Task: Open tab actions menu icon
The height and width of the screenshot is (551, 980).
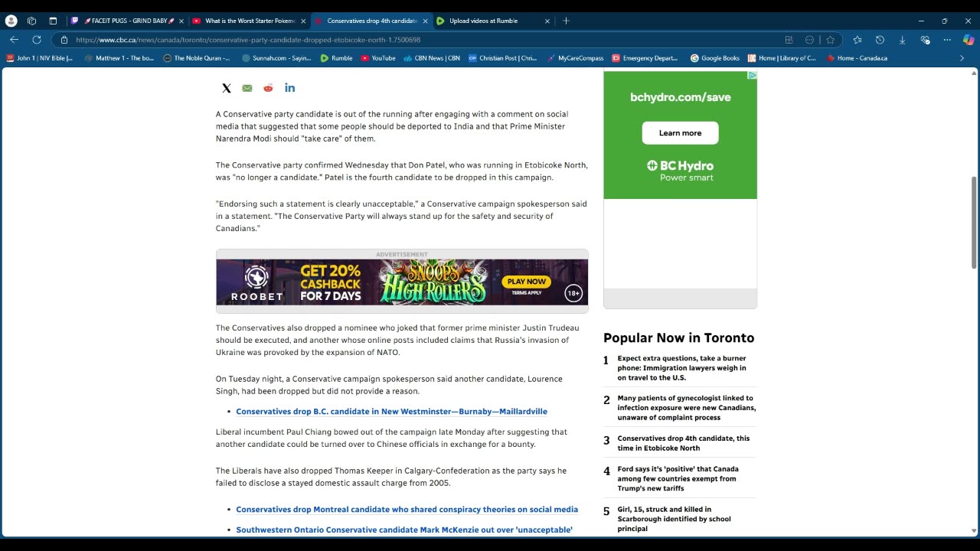Action: [x=53, y=21]
